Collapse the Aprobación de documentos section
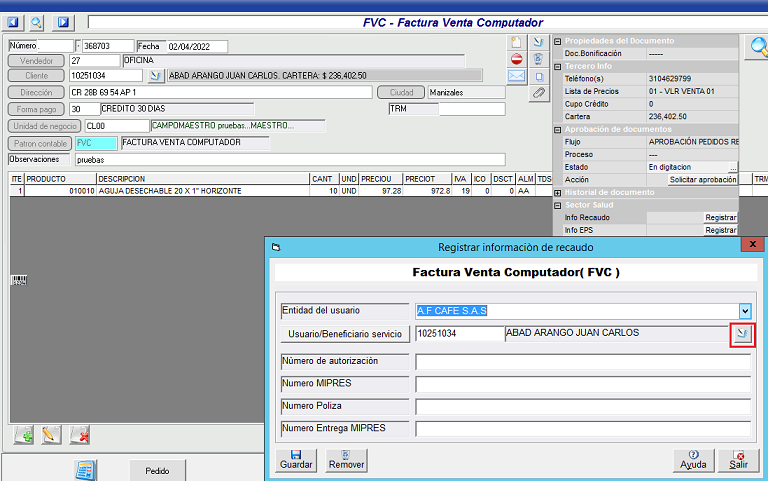Viewport: 768px width, 481px height. 557,131
